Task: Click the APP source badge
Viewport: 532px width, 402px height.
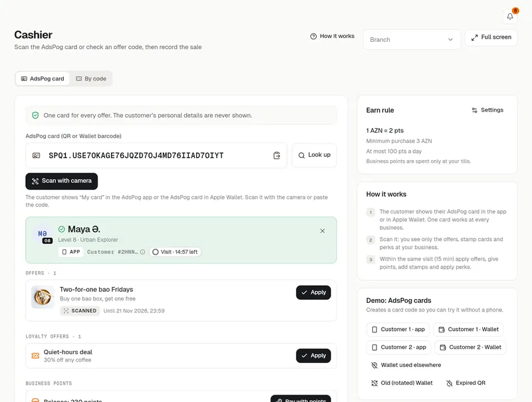Action: tap(71, 252)
